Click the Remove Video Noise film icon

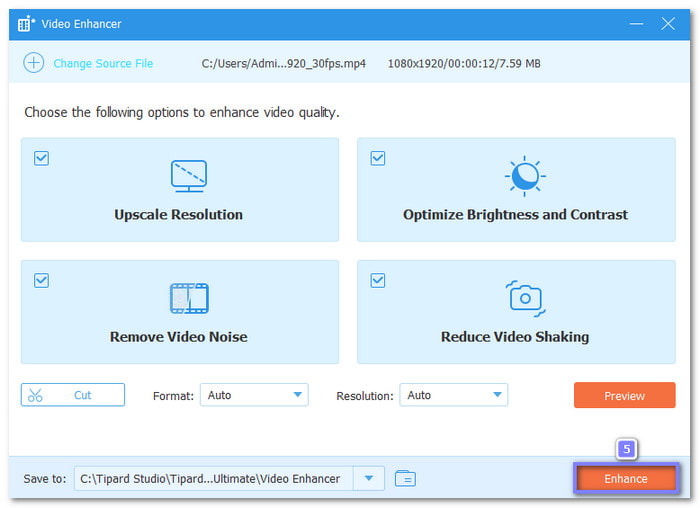pyautogui.click(x=188, y=298)
